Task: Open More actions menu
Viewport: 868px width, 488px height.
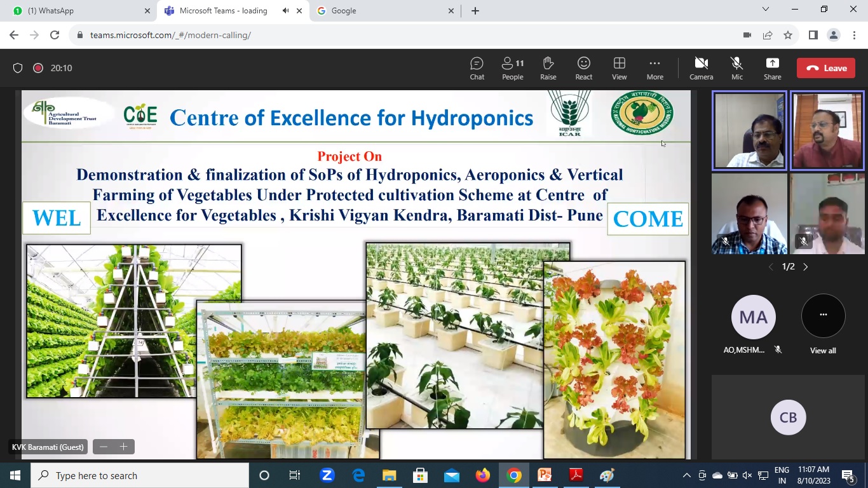Action: pos(654,68)
